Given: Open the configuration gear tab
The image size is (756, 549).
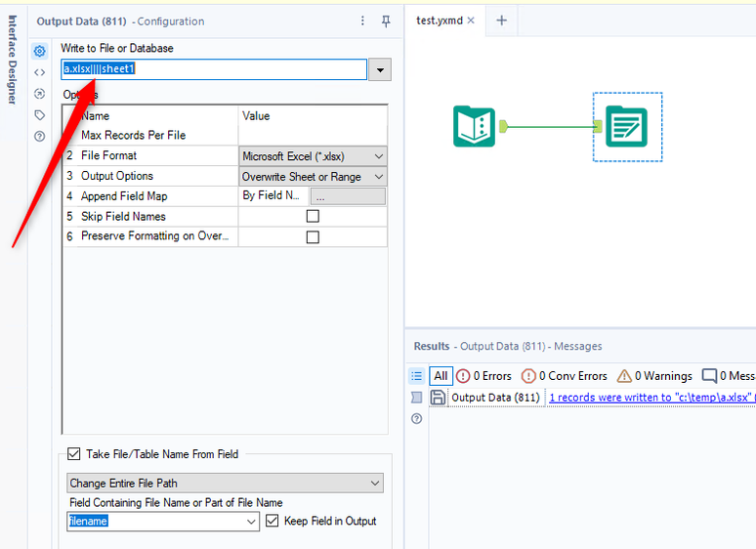Looking at the screenshot, I should coord(40,51).
